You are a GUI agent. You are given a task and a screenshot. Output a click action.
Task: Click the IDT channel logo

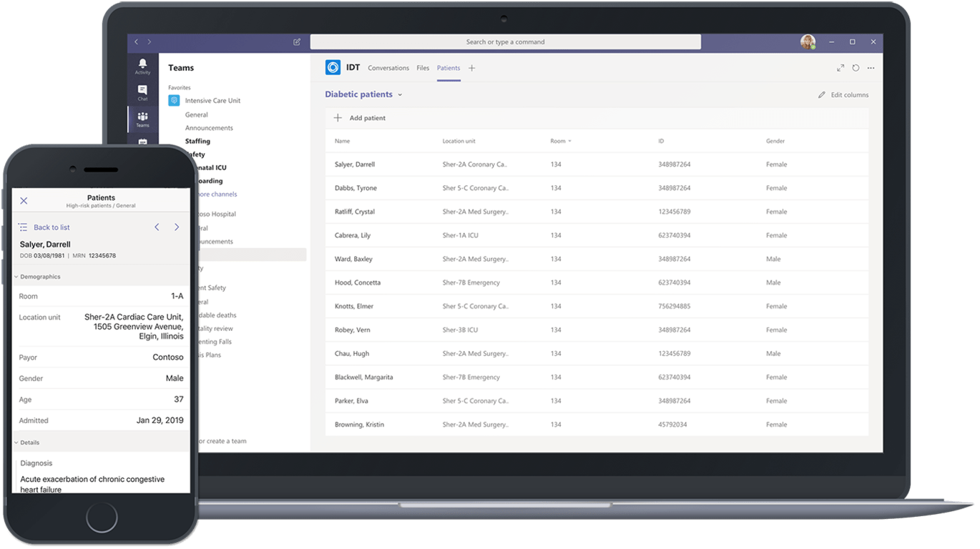tap(333, 68)
